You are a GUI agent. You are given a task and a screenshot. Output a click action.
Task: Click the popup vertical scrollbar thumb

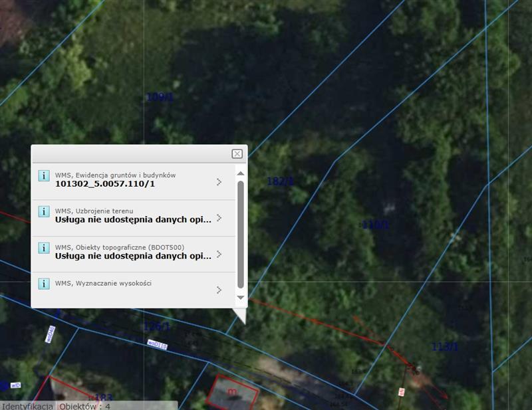click(x=241, y=235)
